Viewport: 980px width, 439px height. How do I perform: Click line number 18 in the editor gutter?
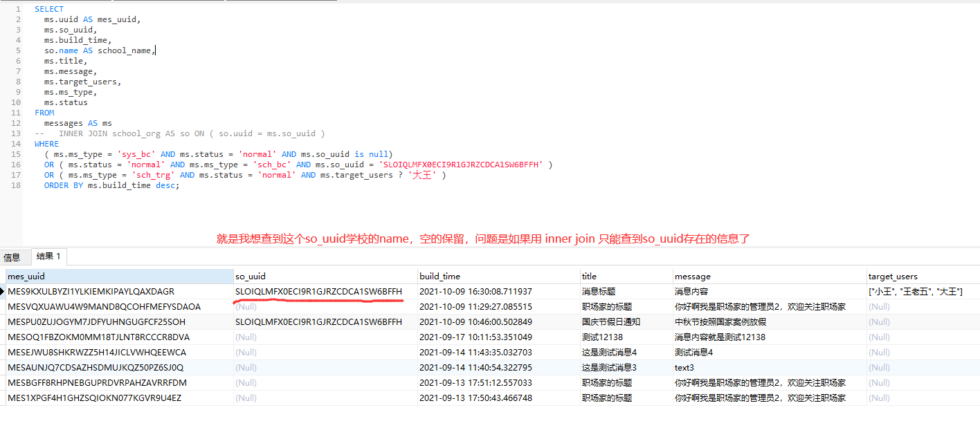(x=17, y=185)
